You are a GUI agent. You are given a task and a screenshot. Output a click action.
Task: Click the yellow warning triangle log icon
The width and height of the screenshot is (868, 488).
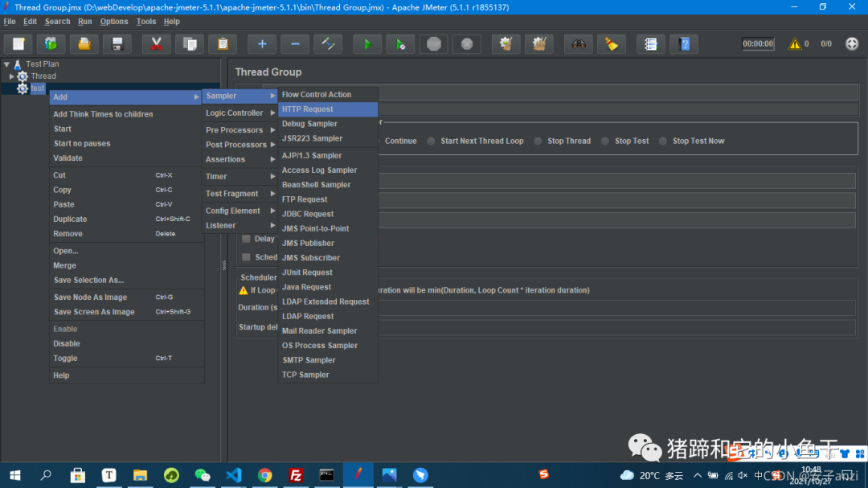pyautogui.click(x=794, y=43)
